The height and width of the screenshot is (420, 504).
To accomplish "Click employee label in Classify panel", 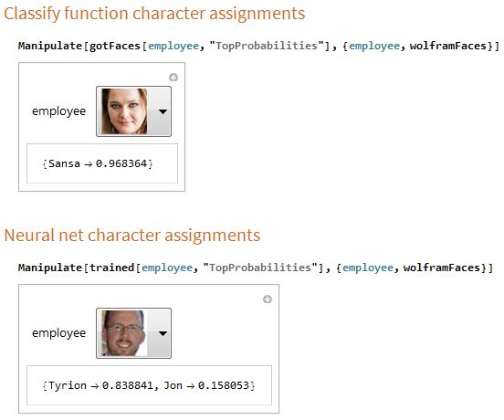I will 58,111.
